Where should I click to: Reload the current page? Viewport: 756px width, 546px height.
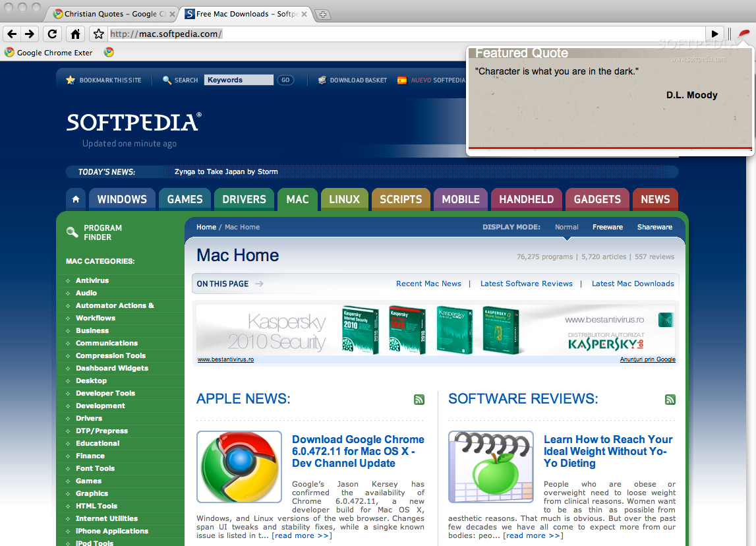[x=52, y=34]
